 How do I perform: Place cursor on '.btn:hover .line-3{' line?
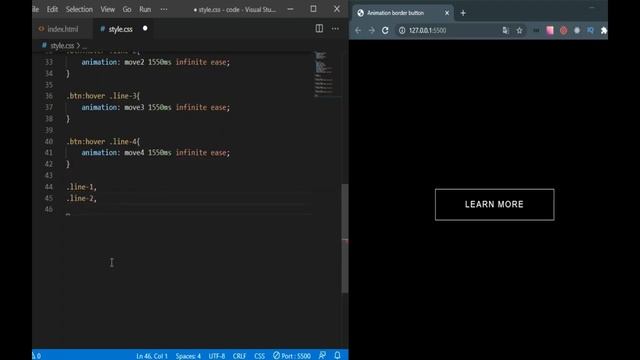103,96
